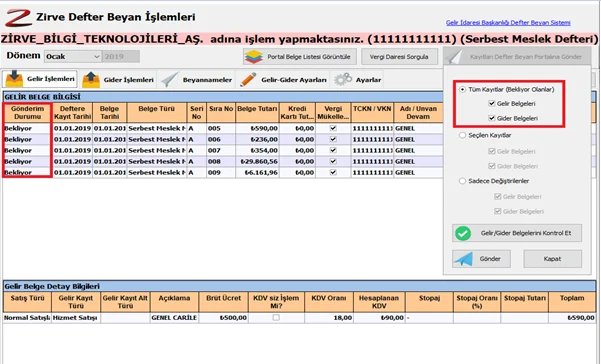
Task: Toggle Gelir Belgeleri checkbox under Seçilen Kayıtlar
Action: 492,151
